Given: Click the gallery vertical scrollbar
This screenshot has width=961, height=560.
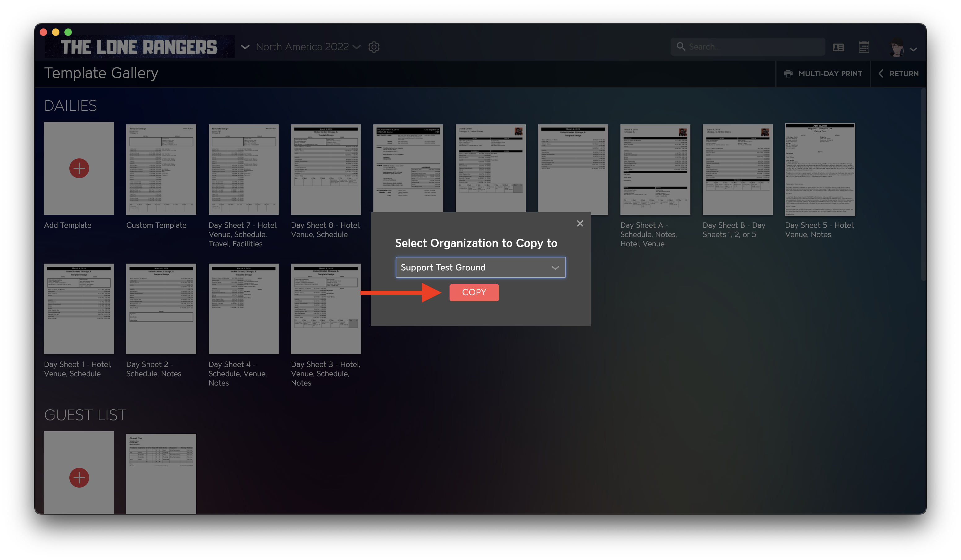Looking at the screenshot, I should point(923,185).
